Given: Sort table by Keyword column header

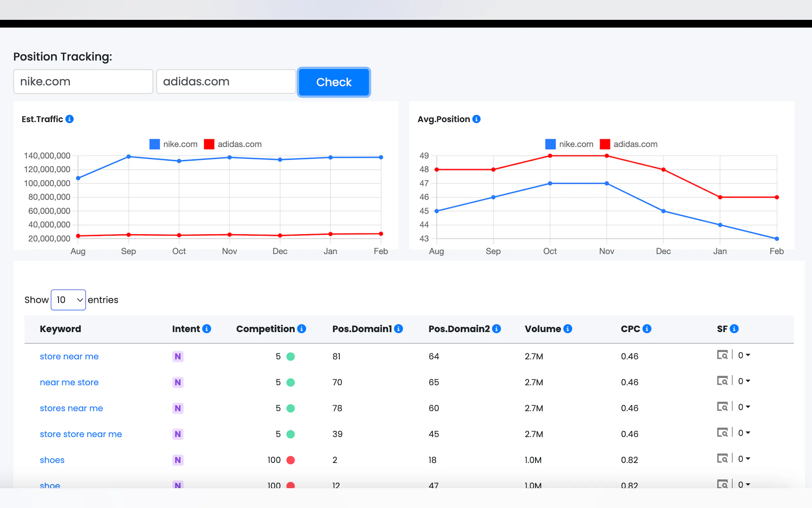Looking at the screenshot, I should 60,329.
